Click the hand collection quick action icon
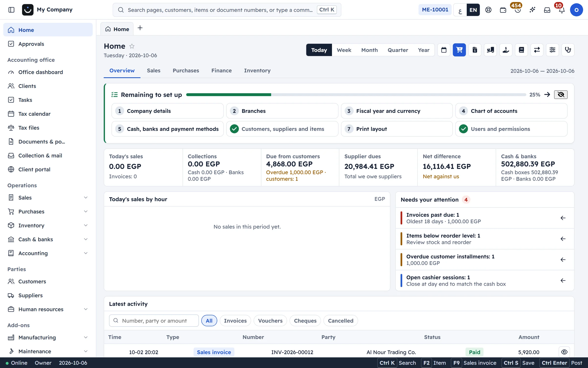Screen dimensions: 588x368 [x=506, y=50]
